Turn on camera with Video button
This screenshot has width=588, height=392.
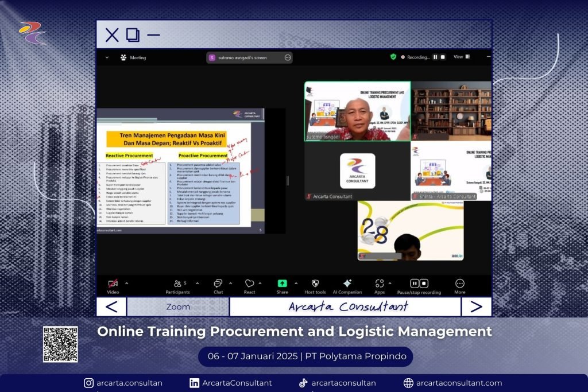(113, 284)
